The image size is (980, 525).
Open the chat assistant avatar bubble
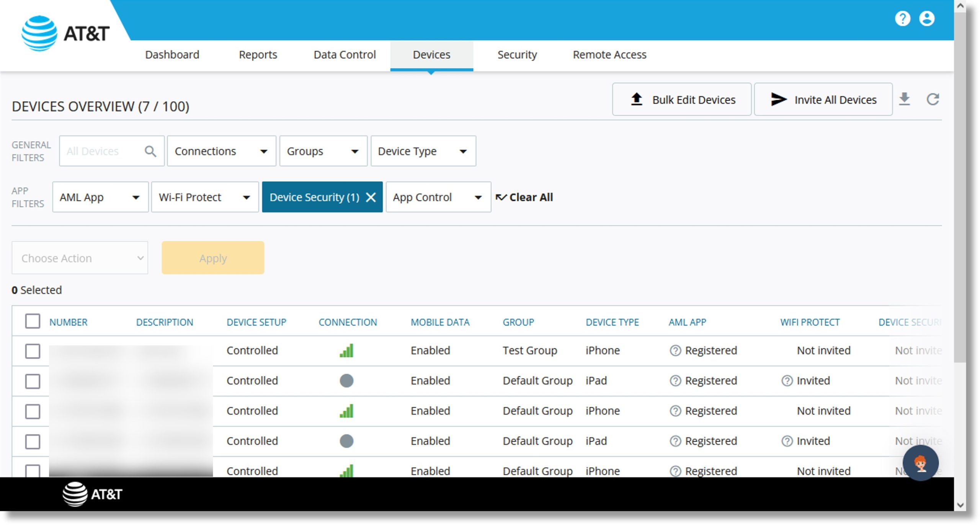coord(920,463)
